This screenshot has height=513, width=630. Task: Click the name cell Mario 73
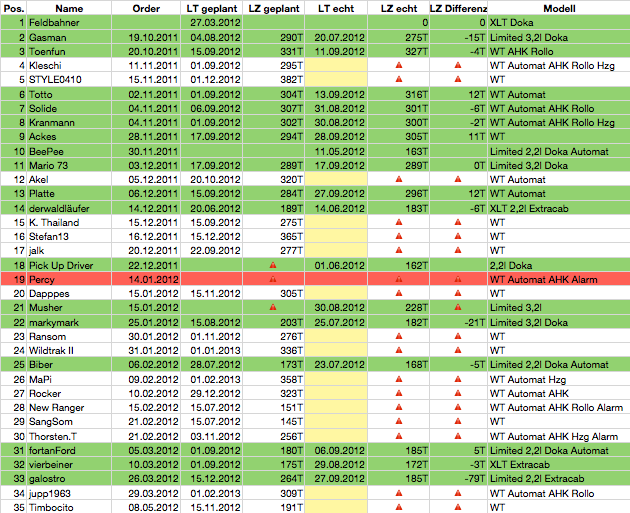[69, 165]
